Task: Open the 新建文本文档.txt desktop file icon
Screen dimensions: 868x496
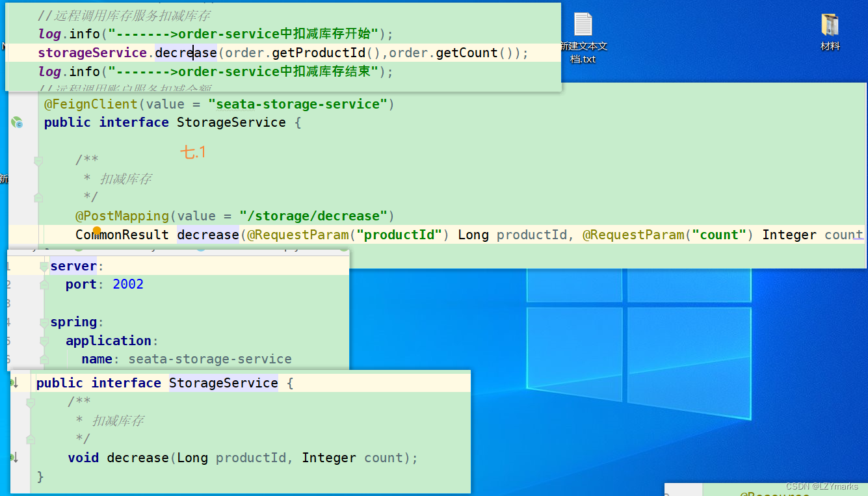Action: click(583, 38)
